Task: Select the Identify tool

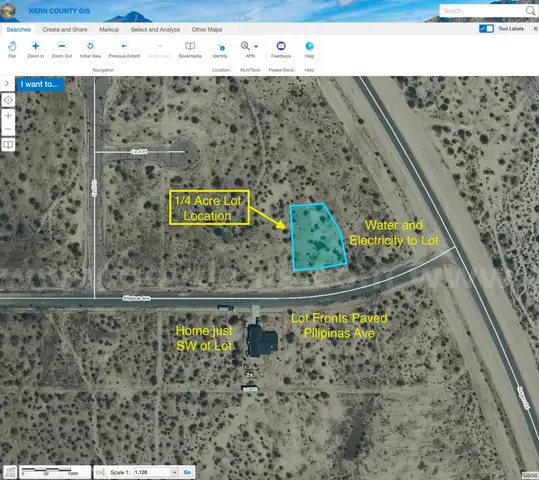Action: coord(220,50)
